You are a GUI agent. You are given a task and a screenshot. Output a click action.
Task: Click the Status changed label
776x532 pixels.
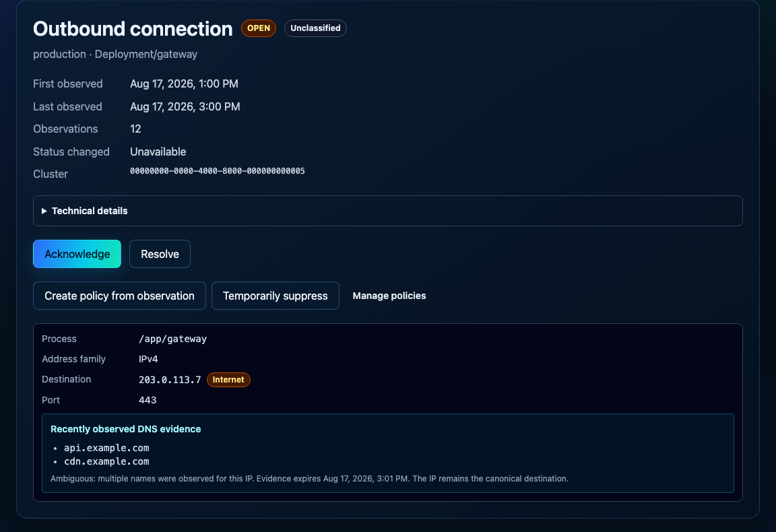[x=71, y=152]
